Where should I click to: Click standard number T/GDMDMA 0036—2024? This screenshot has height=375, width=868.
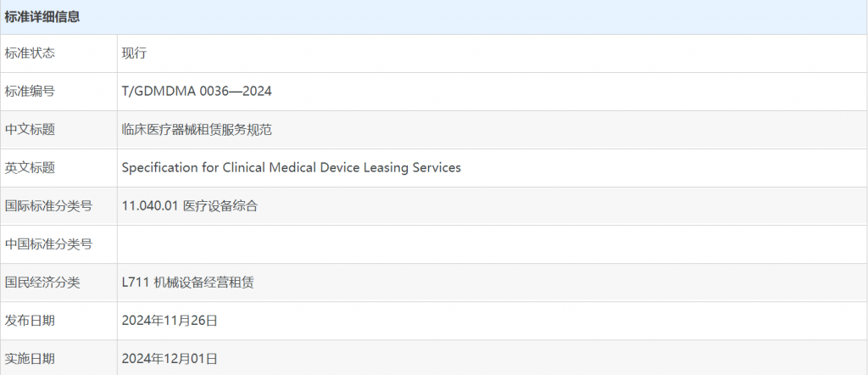[x=197, y=92]
